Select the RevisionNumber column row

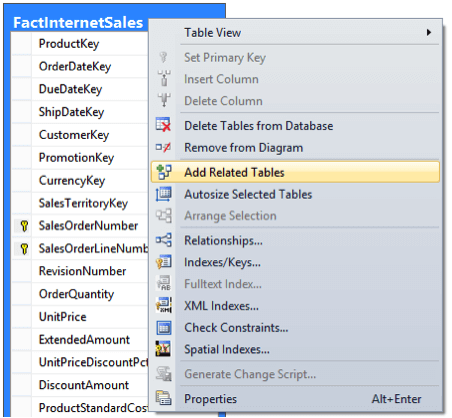tap(80, 271)
